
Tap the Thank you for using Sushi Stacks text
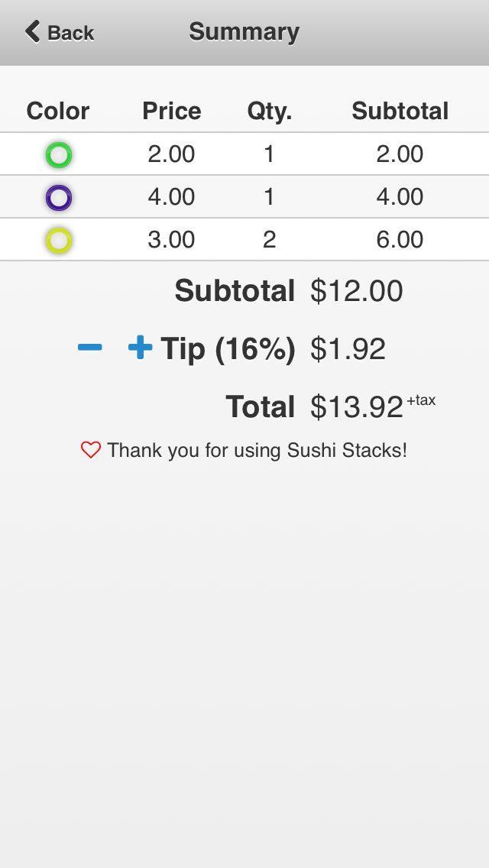pyautogui.click(x=257, y=450)
